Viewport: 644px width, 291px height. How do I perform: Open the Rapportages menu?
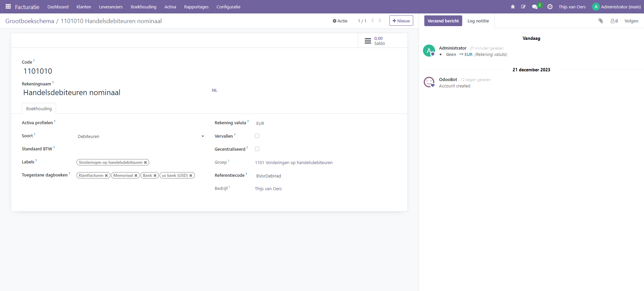click(x=196, y=7)
